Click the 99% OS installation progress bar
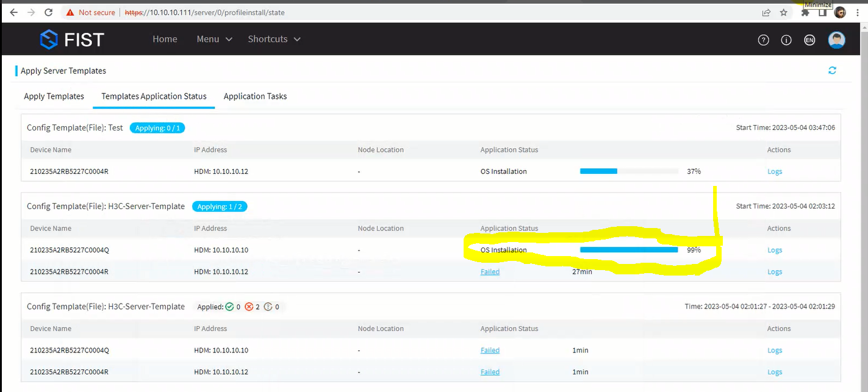 (x=629, y=250)
